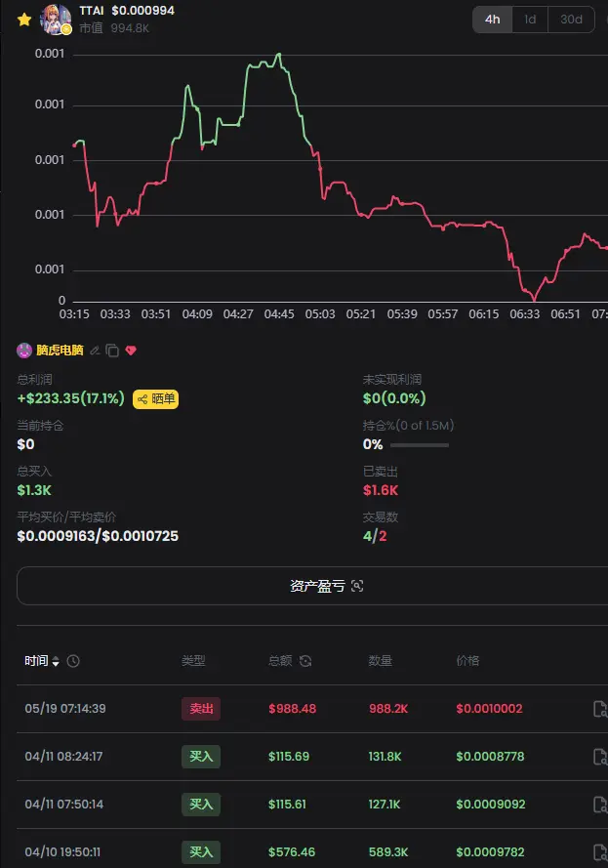Viewport: 608px width, 868px height.
Task: Open the 资产盈亏 asset PnL button
Action: (x=326, y=586)
